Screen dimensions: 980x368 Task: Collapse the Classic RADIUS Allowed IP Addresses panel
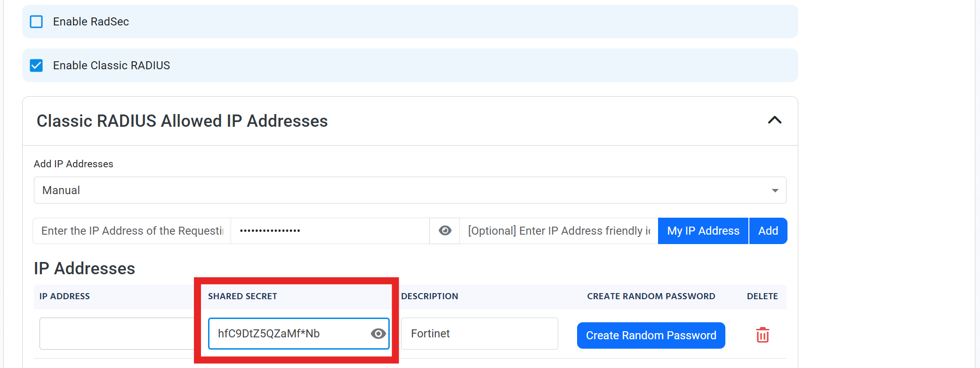point(774,120)
